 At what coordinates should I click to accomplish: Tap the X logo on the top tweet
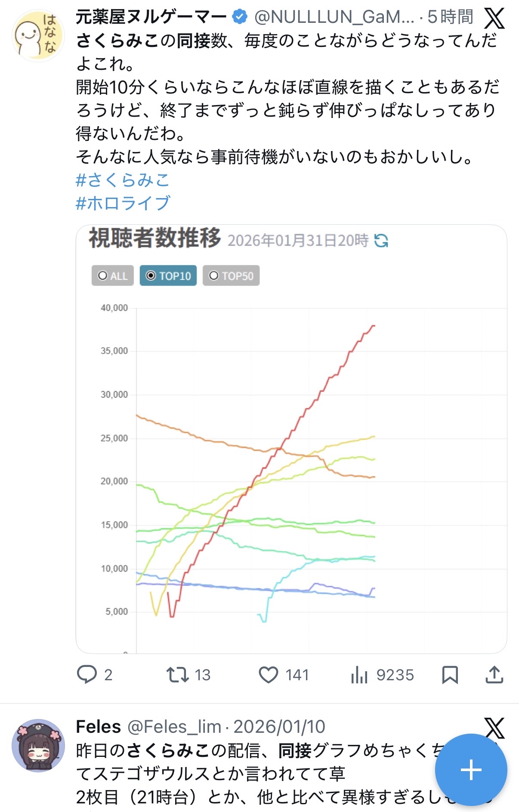coord(494,18)
